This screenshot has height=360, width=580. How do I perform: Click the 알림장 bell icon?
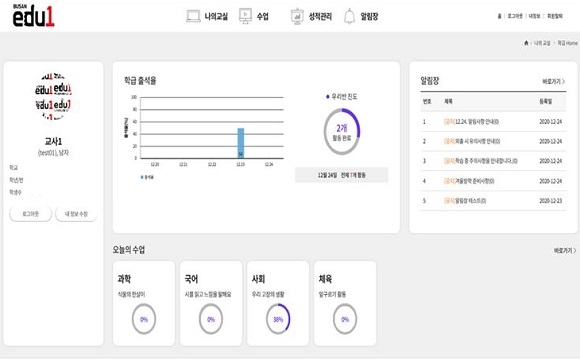(349, 16)
